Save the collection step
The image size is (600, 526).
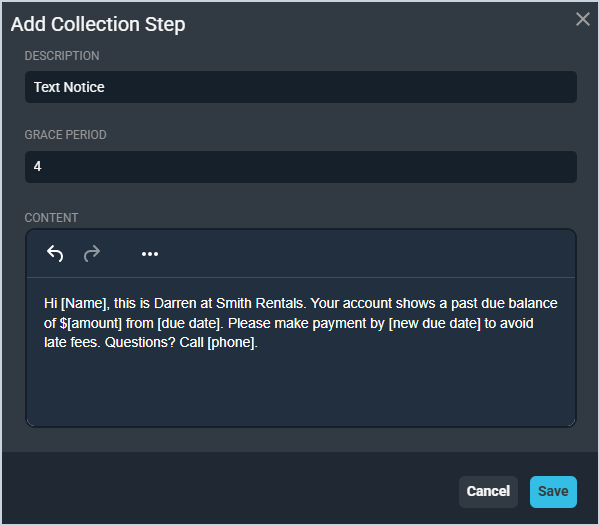(x=553, y=491)
